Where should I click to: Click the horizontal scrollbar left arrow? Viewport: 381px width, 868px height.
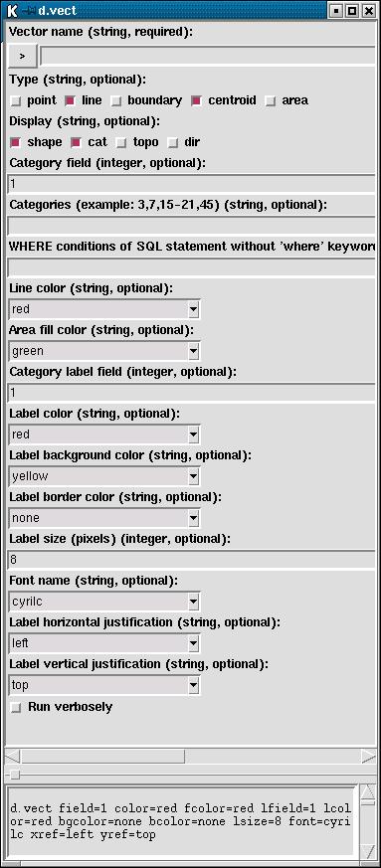(13, 757)
